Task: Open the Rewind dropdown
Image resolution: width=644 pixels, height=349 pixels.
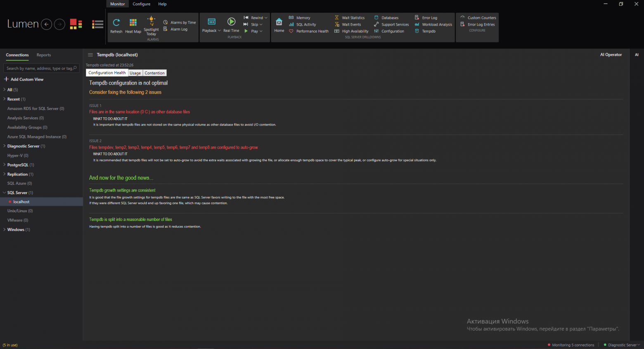Action: (256, 18)
